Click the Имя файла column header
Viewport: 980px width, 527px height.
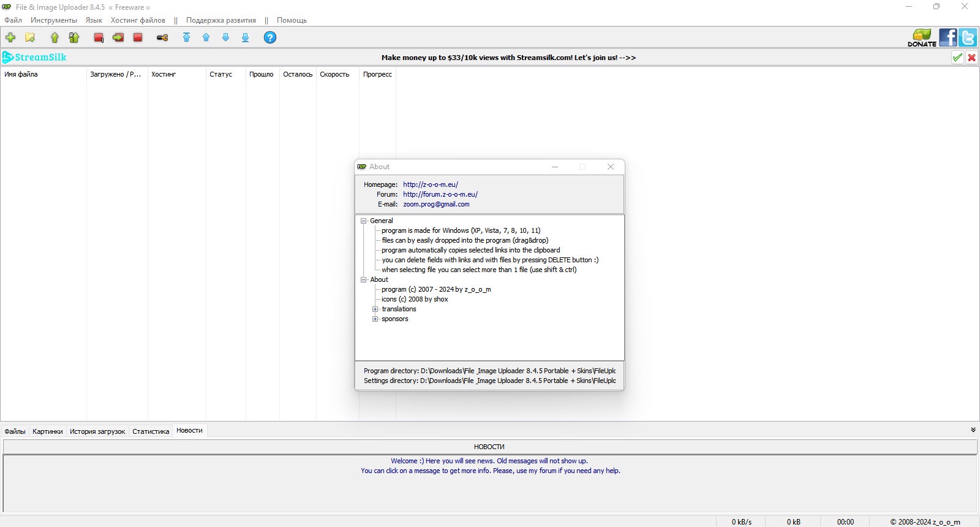21,74
